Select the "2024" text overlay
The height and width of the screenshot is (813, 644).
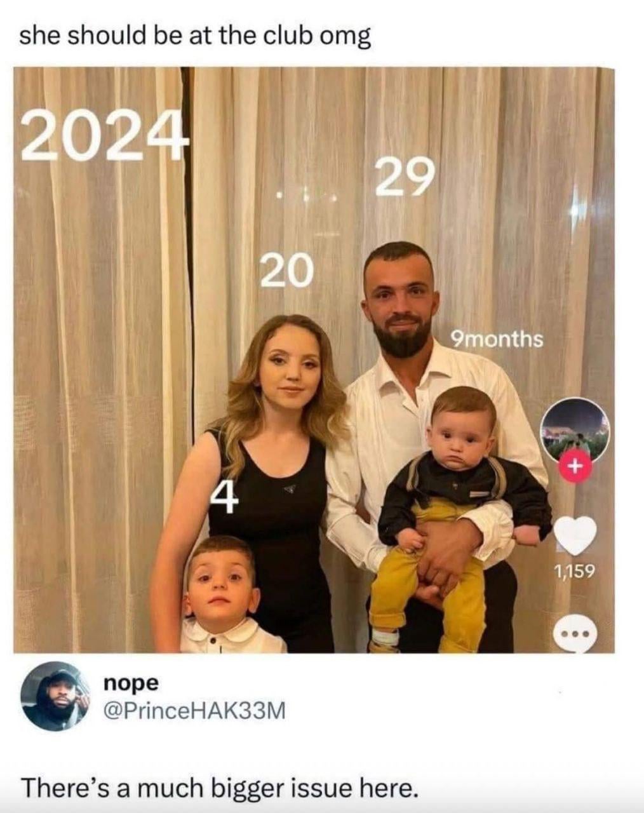(105, 136)
